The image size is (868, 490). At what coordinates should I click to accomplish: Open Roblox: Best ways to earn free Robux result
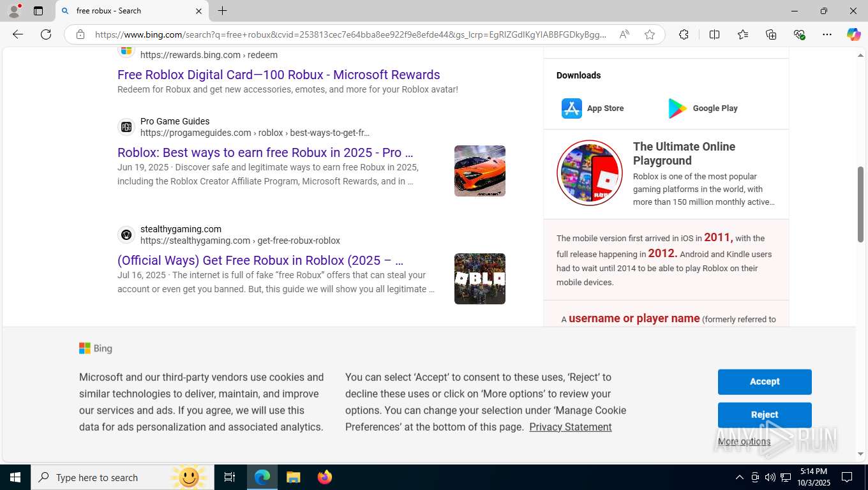(266, 152)
